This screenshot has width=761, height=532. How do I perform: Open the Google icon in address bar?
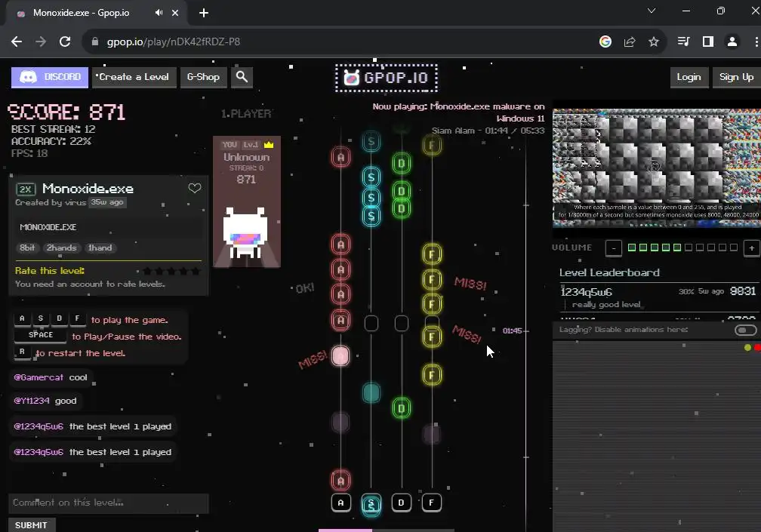[x=605, y=42]
